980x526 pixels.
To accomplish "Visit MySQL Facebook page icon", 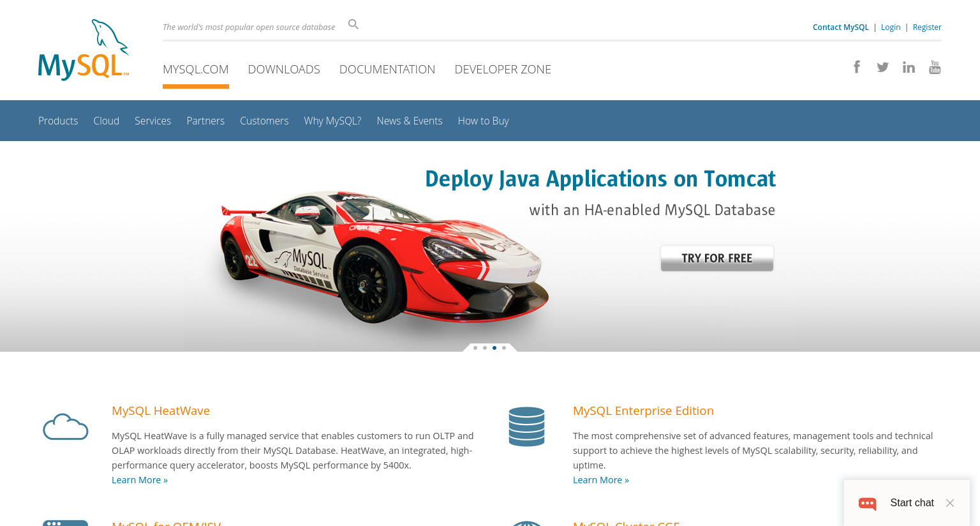I will [x=857, y=67].
